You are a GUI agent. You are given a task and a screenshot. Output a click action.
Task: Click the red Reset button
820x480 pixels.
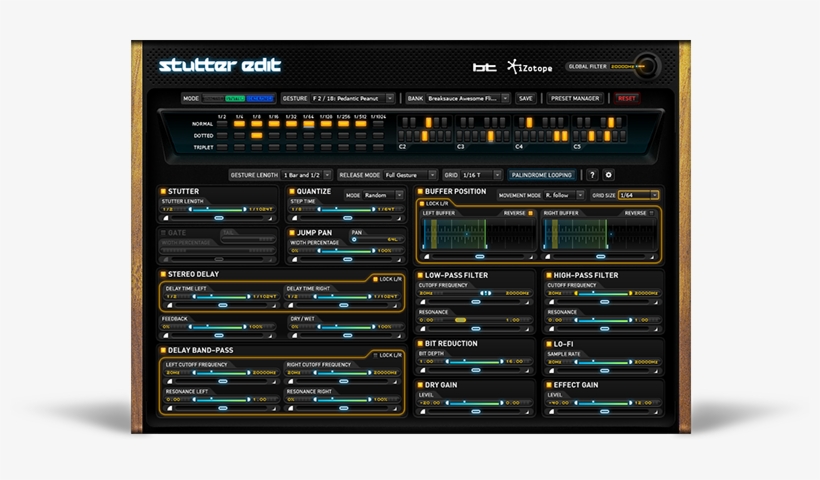(627, 98)
